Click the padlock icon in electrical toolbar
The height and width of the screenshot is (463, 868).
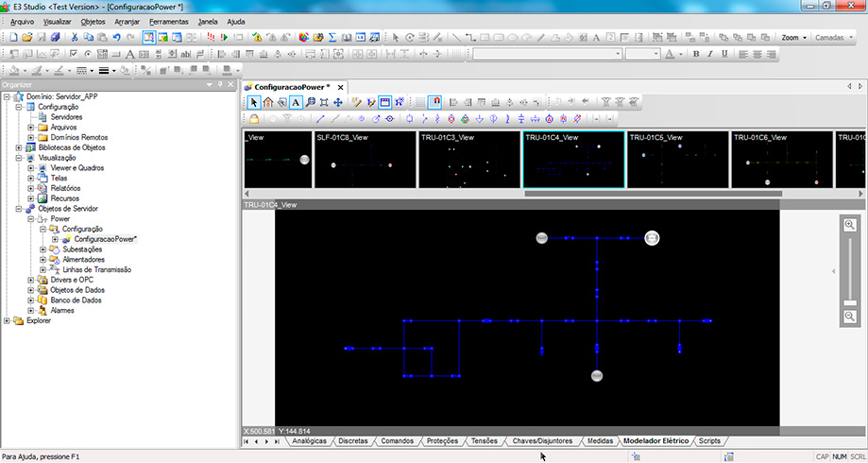(x=254, y=119)
